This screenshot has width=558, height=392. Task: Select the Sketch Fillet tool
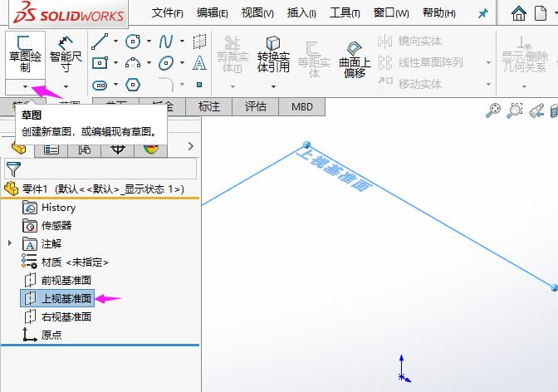click(166, 85)
